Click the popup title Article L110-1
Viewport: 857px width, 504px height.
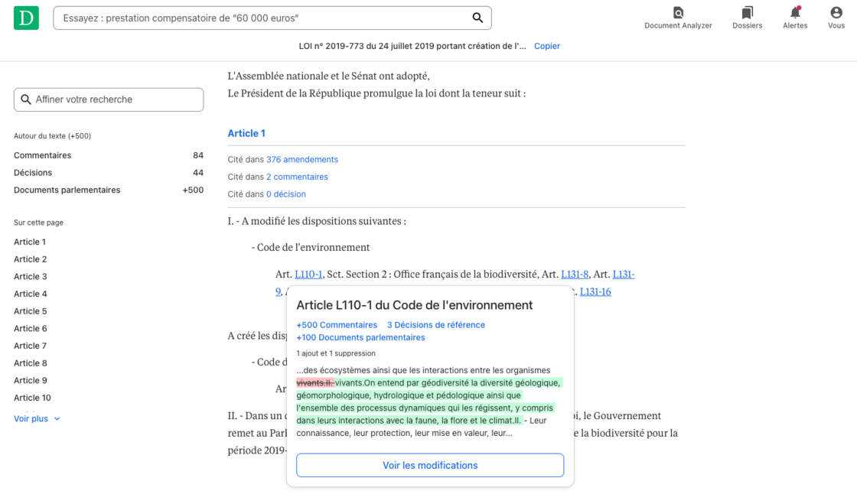[x=414, y=305]
